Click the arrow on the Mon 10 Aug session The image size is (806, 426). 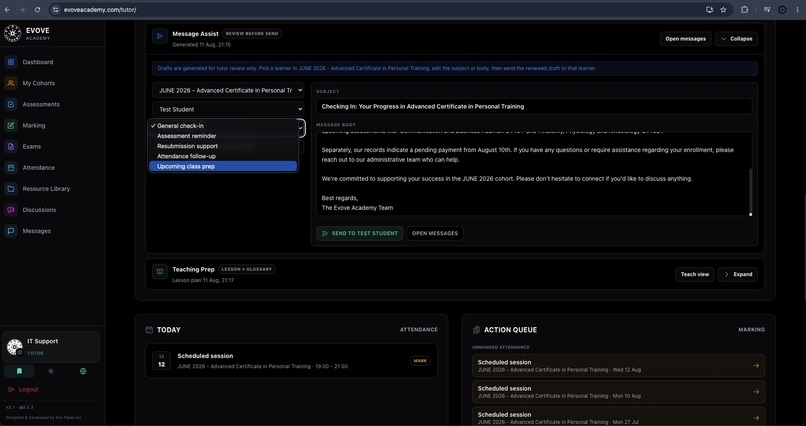(756, 392)
